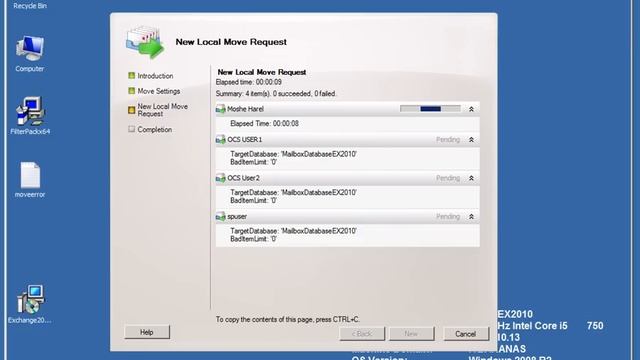The width and height of the screenshot is (640, 360).
Task: Click the wizard mailbox move header icon
Action: coord(145,42)
